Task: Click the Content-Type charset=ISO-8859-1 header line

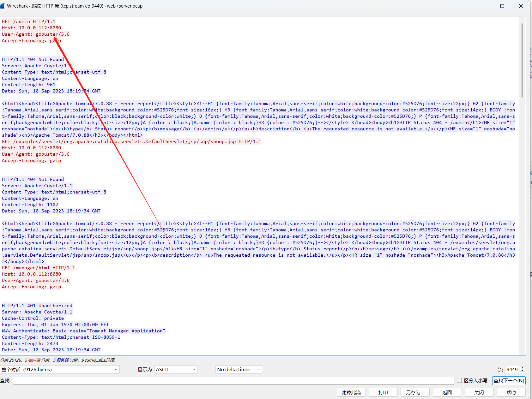Action: point(61,337)
